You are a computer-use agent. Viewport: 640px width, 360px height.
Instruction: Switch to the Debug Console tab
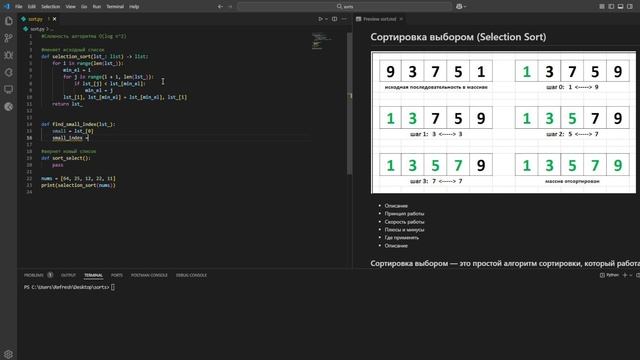click(191, 275)
